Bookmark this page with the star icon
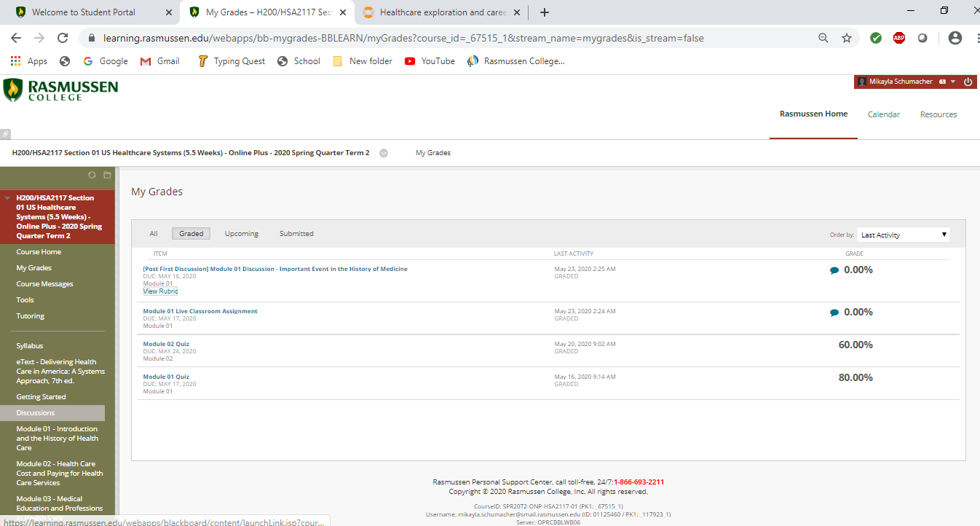 847,38
